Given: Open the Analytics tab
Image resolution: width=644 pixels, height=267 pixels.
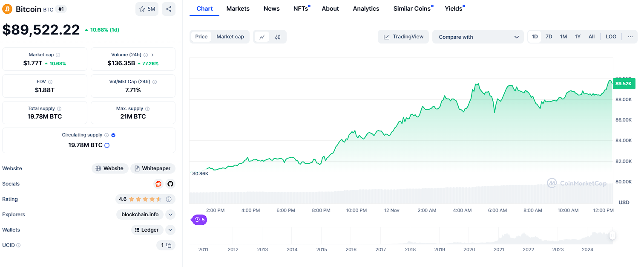Looking at the screenshot, I should (366, 9).
